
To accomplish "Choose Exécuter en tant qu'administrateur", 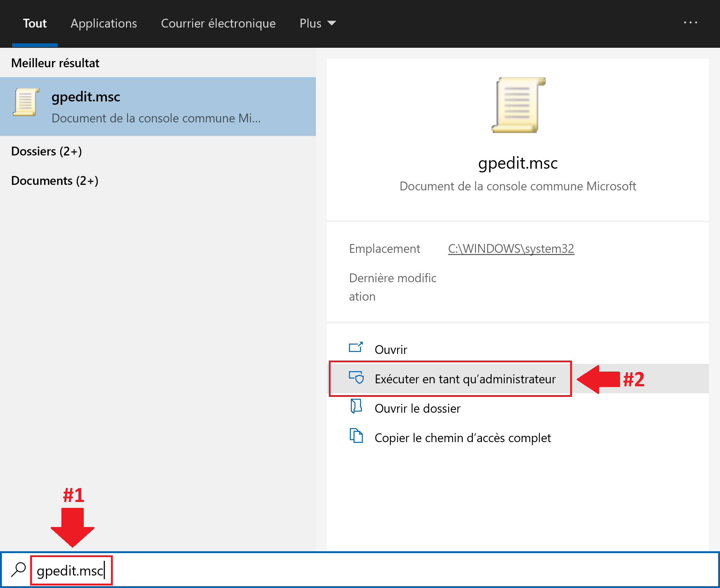I will coord(465,379).
